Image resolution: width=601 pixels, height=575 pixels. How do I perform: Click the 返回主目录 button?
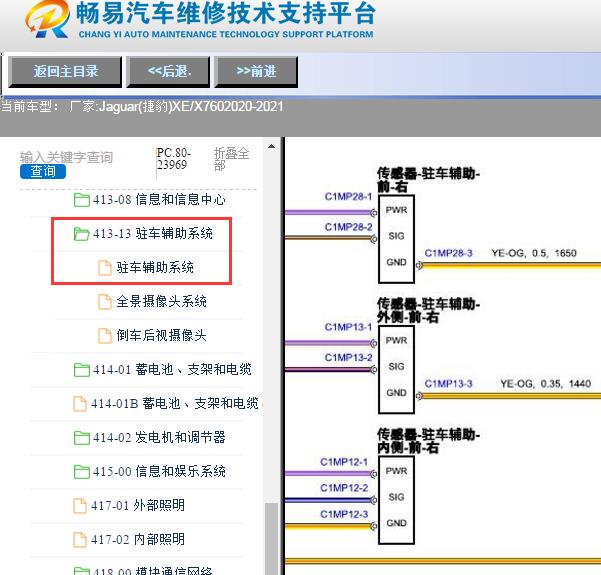click(65, 72)
